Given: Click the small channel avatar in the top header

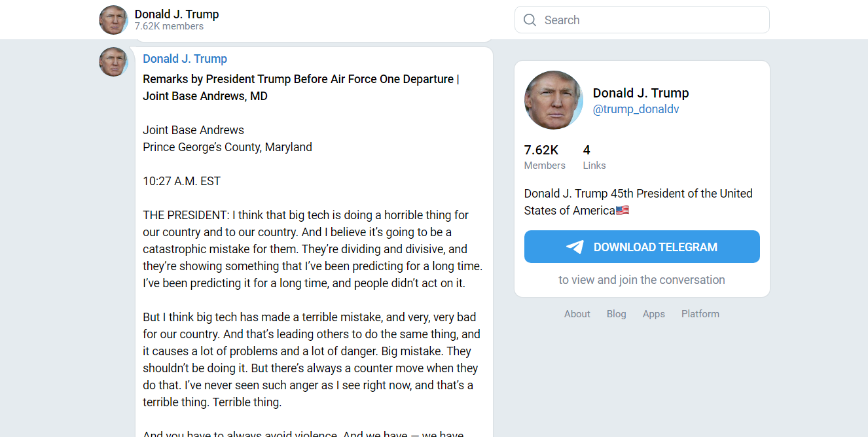Looking at the screenshot, I should pos(113,20).
